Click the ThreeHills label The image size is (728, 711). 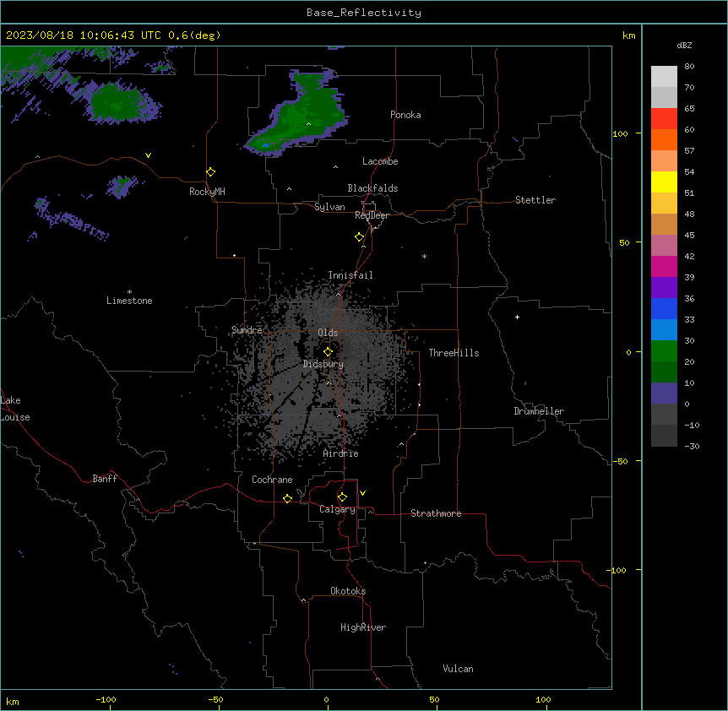(x=454, y=353)
